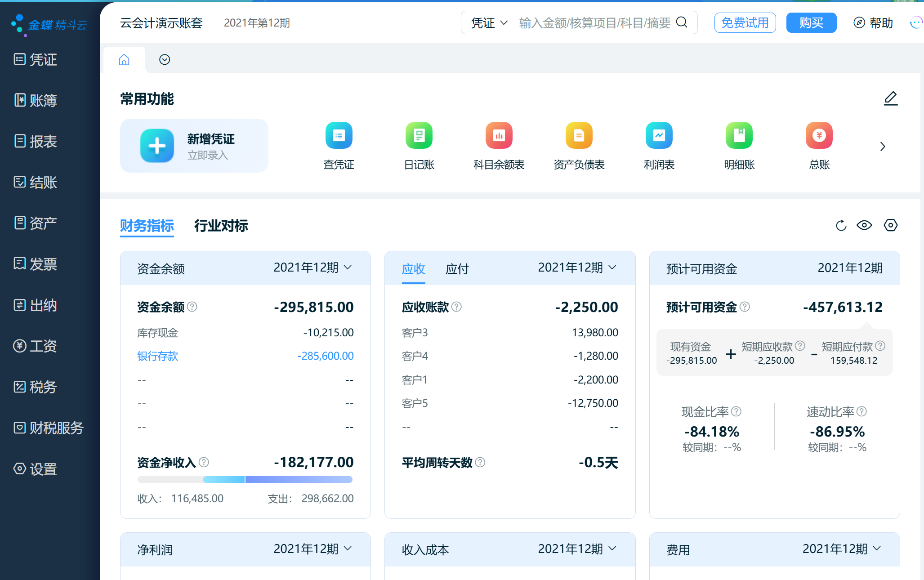Expand the 资金余额 period dropdown
Viewport: 924px width, 580px height.
pyautogui.click(x=313, y=268)
